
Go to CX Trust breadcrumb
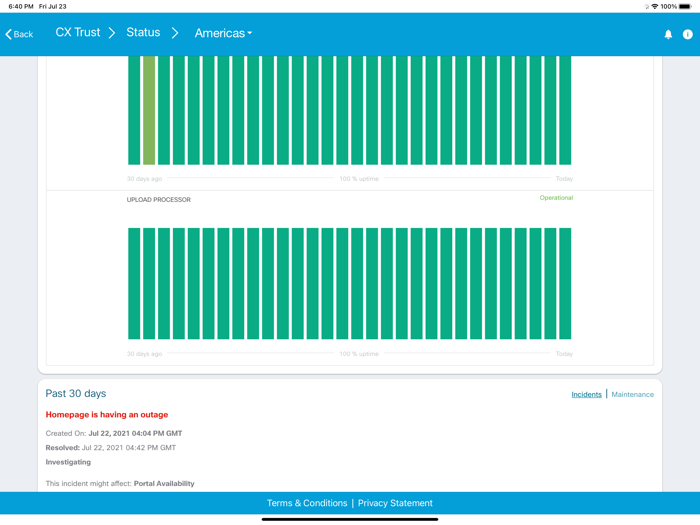pyautogui.click(x=78, y=33)
